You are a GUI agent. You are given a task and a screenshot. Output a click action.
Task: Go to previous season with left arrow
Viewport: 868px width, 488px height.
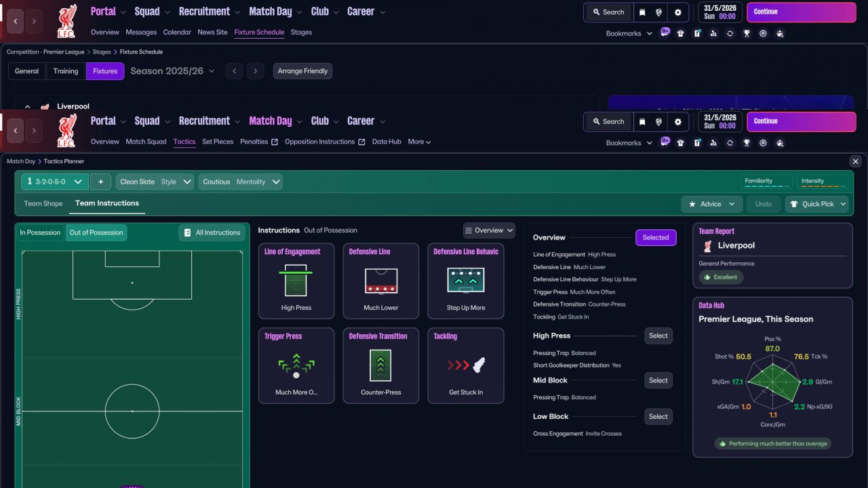point(234,71)
